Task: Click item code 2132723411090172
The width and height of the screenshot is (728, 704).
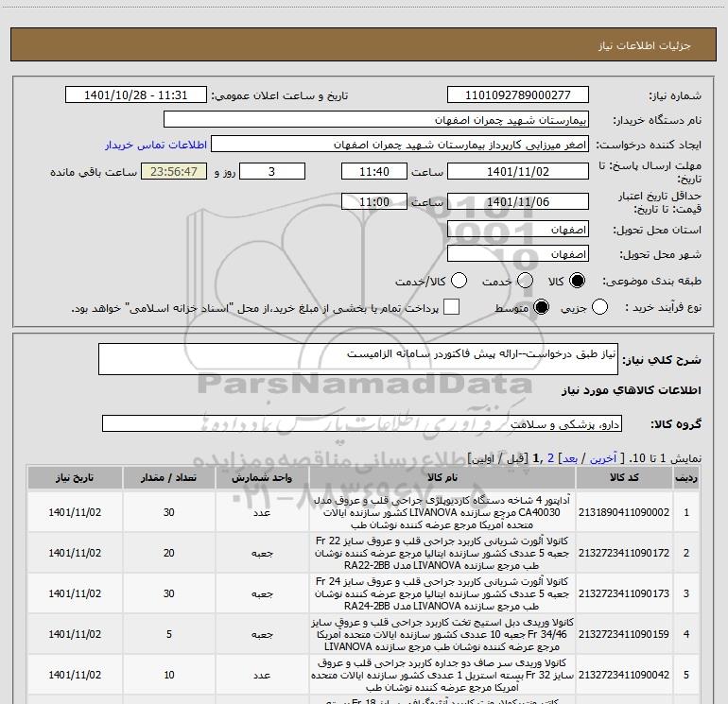Action: coord(624,553)
